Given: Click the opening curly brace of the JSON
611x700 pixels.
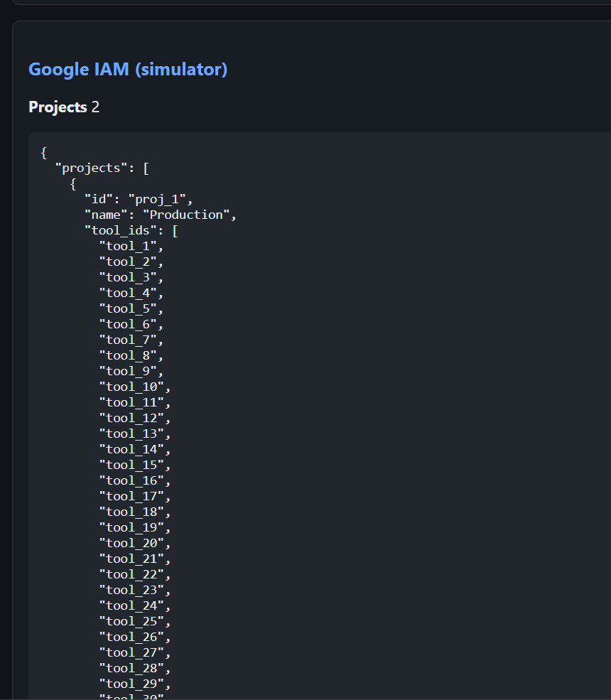Looking at the screenshot, I should [43, 152].
